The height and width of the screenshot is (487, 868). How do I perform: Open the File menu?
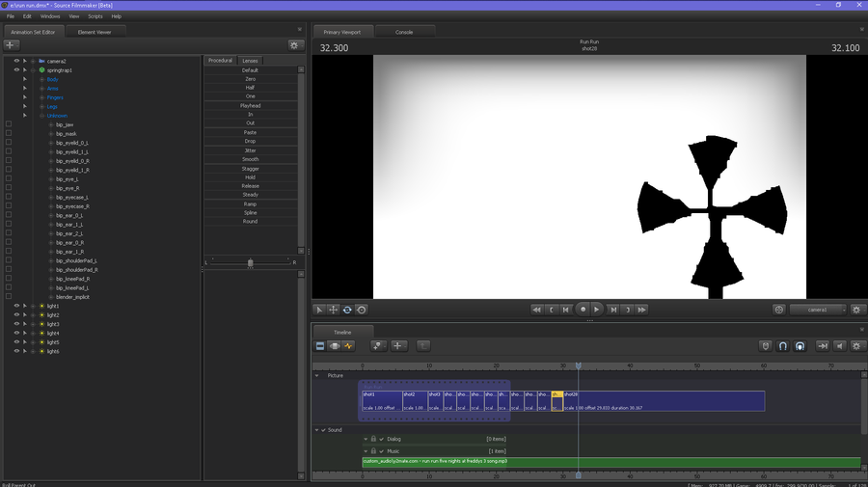[11, 16]
